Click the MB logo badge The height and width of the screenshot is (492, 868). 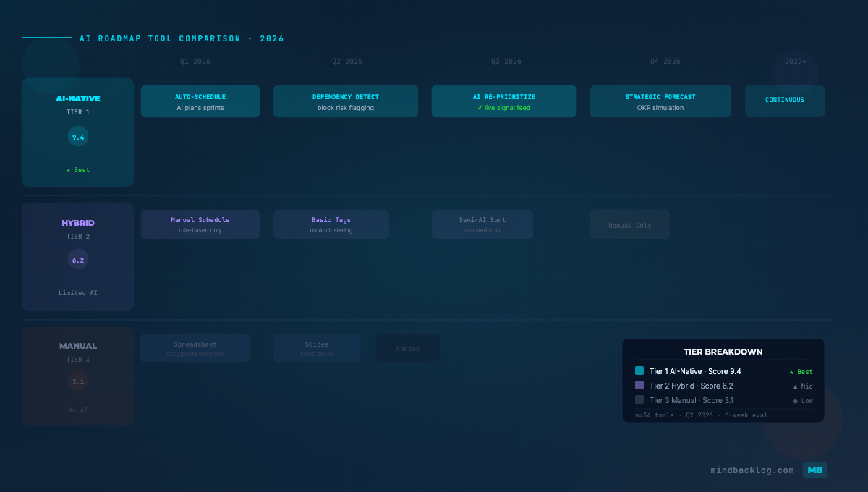815,470
